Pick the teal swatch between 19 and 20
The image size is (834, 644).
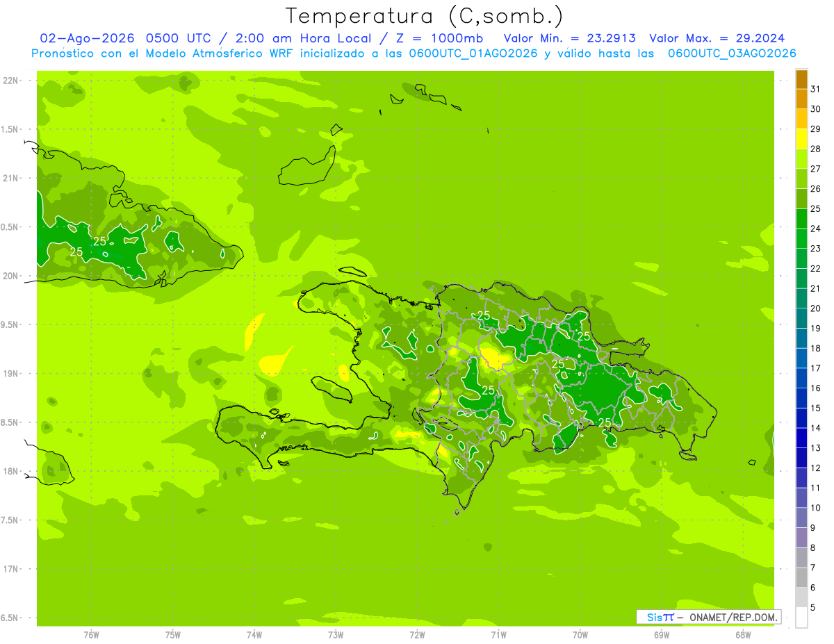[x=801, y=318]
